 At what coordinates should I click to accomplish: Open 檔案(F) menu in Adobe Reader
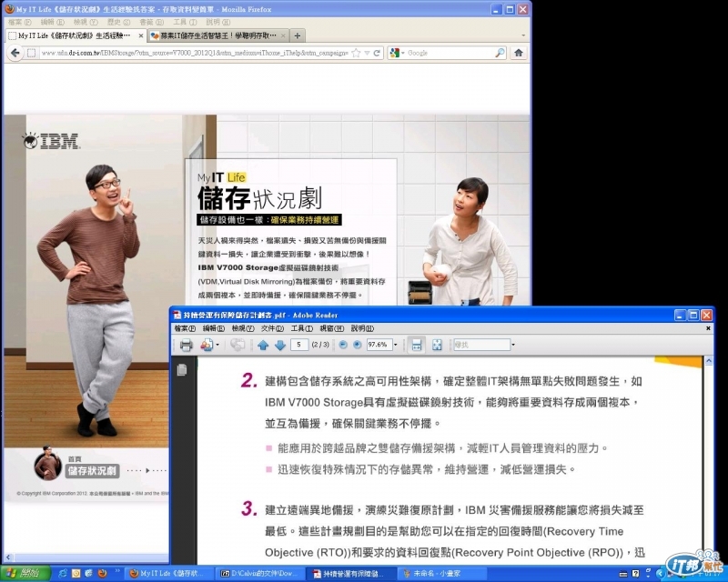click(x=185, y=328)
